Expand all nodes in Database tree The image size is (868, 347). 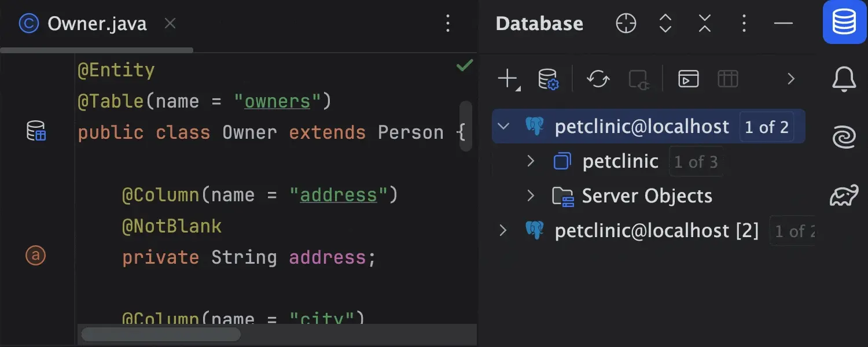point(665,24)
